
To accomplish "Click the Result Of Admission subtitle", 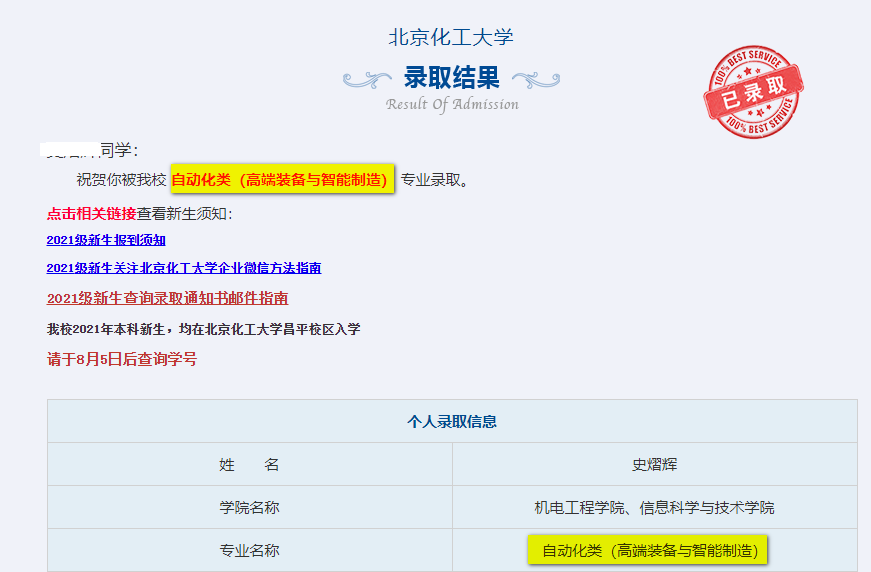I will tap(452, 104).
